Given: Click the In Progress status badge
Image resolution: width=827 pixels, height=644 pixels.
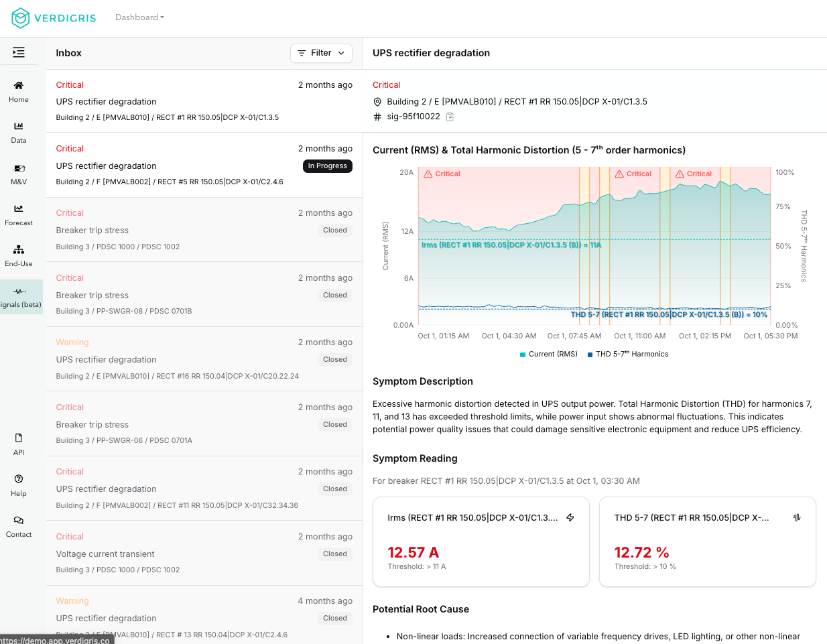Looking at the screenshot, I should pos(328,166).
